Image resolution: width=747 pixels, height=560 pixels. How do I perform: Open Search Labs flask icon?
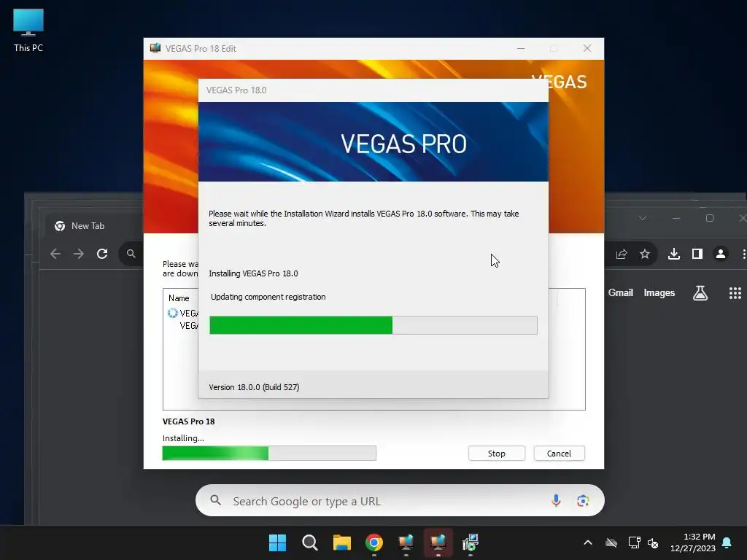tap(700, 293)
